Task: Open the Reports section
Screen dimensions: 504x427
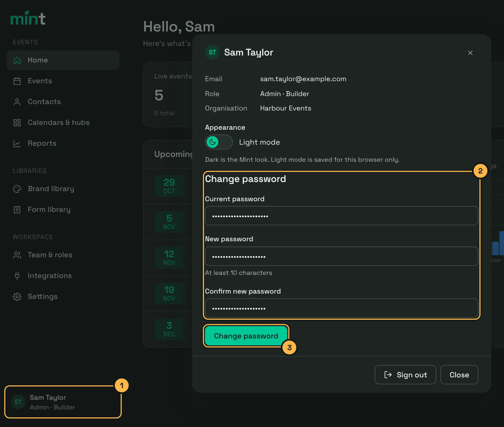Action: [63, 143]
